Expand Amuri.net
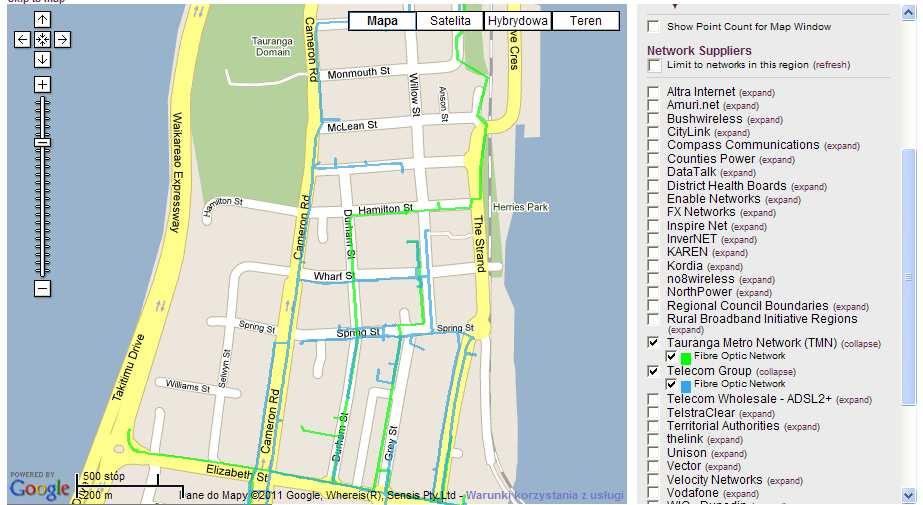 741,106
